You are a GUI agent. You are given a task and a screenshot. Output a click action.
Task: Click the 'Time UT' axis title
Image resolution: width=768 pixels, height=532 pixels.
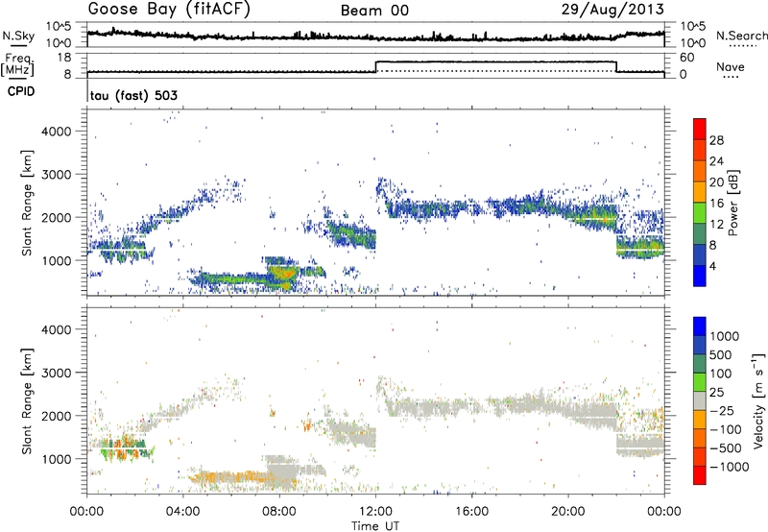click(375, 525)
